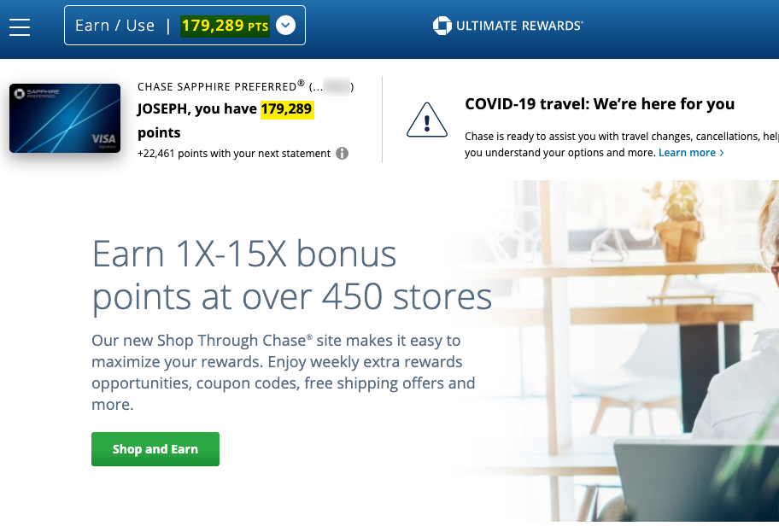Click the COVID-19 warning triangle icon
Image resolution: width=779 pixels, height=532 pixels.
(x=427, y=120)
